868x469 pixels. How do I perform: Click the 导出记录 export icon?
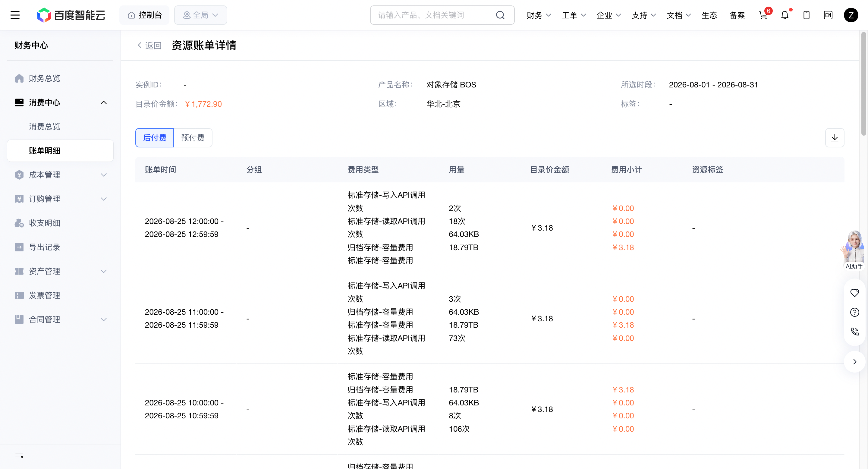pos(19,247)
